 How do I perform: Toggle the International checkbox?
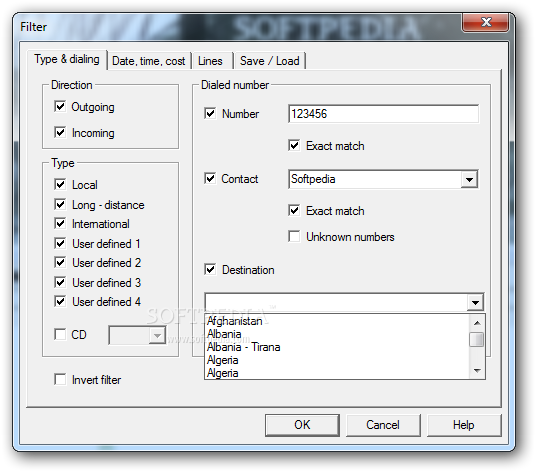(60, 224)
